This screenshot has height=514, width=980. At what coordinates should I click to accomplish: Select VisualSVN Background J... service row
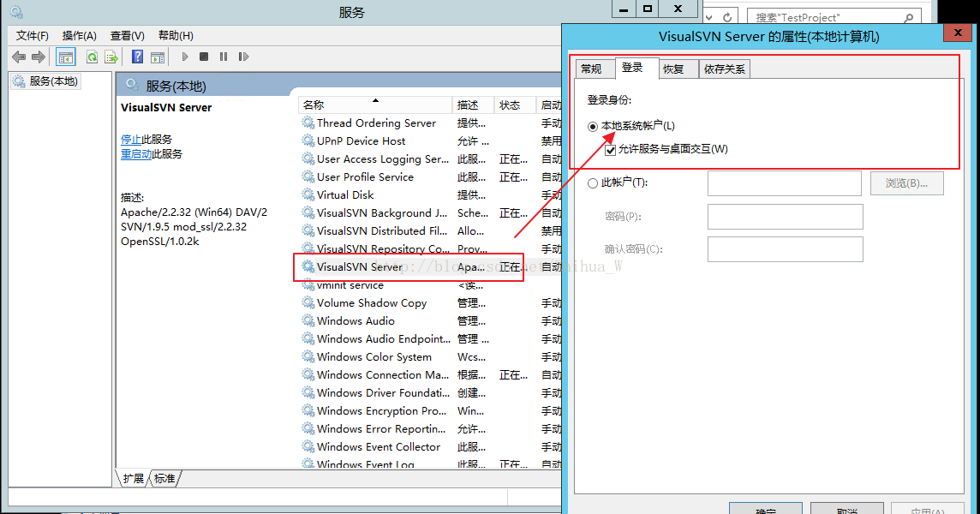coord(430,212)
